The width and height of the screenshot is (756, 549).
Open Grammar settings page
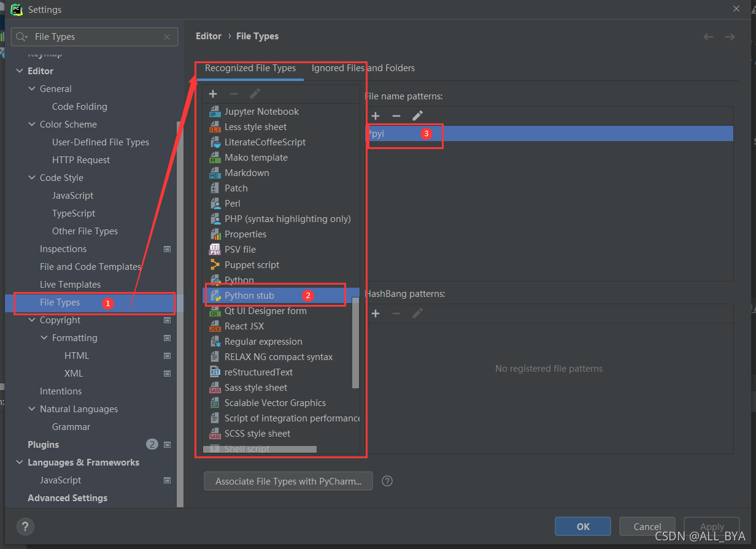tap(71, 427)
